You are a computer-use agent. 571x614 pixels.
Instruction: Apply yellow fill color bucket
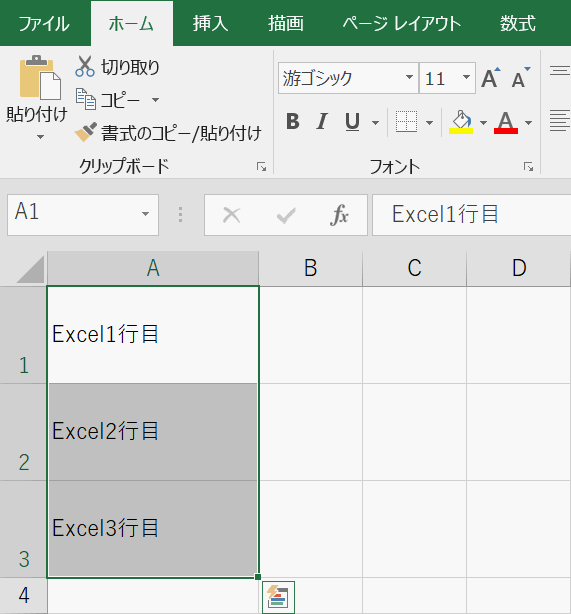461,122
